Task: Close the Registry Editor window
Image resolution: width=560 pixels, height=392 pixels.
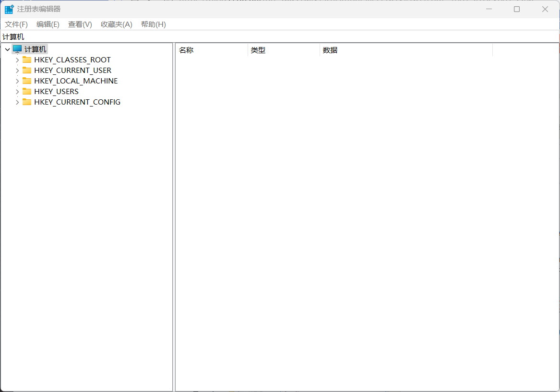Action: [x=545, y=9]
